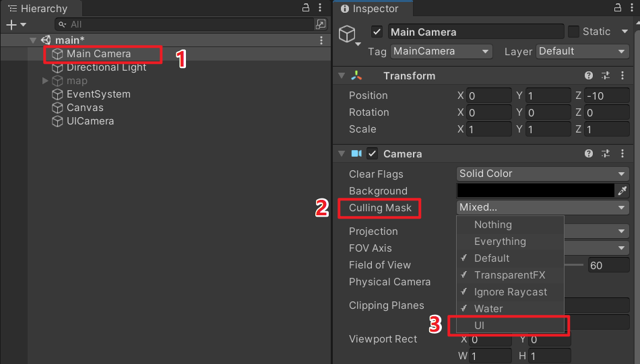
Task: Click the Field of View value field
Action: pyautogui.click(x=608, y=265)
